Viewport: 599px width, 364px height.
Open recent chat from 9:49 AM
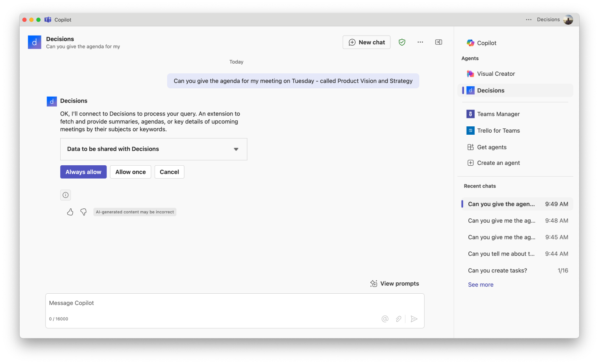pyautogui.click(x=517, y=204)
